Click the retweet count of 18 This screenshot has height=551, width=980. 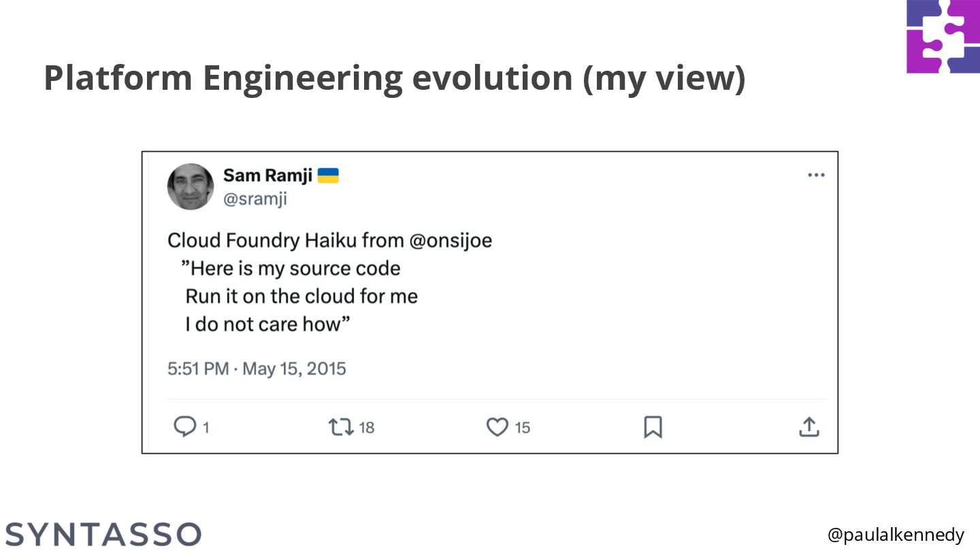click(367, 428)
